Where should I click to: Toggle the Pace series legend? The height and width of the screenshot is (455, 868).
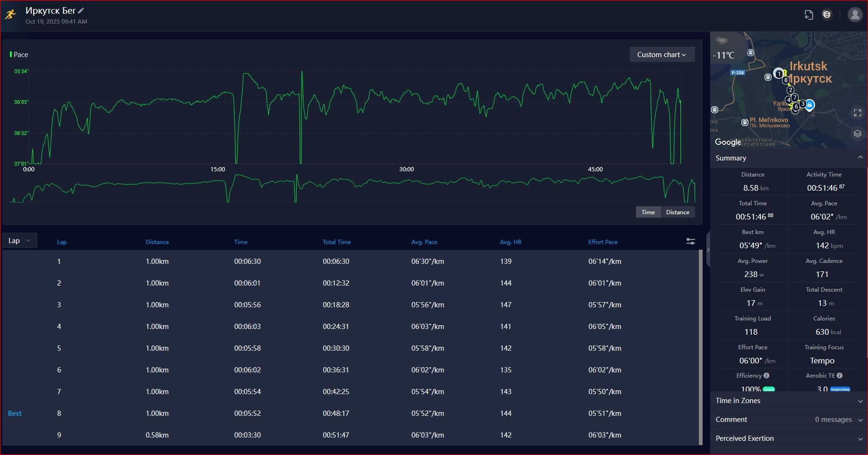pos(19,54)
